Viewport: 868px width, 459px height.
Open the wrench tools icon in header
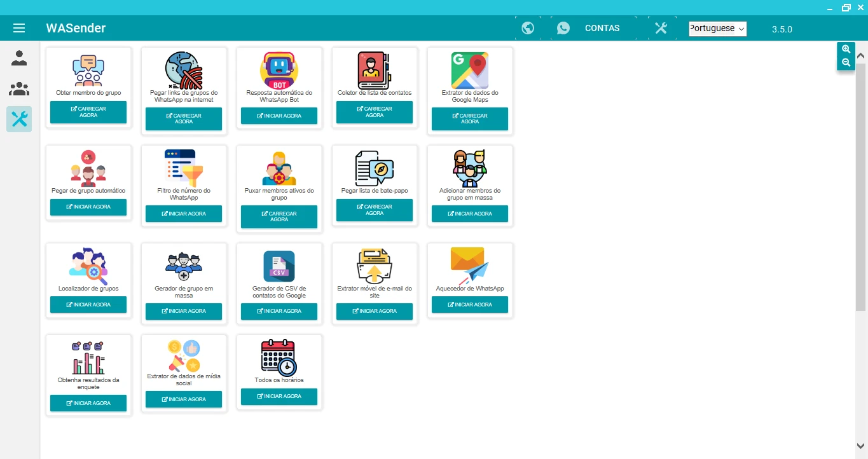click(x=661, y=28)
